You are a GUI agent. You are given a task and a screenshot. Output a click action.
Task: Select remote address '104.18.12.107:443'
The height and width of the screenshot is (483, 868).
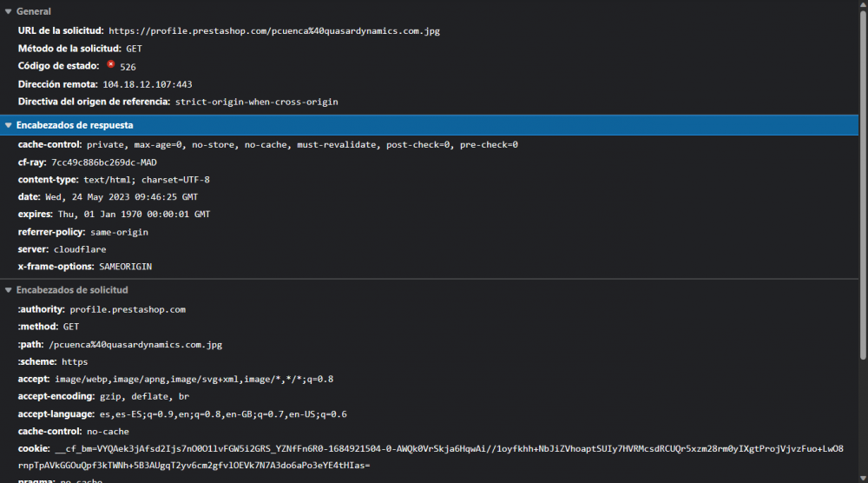pyautogui.click(x=148, y=85)
